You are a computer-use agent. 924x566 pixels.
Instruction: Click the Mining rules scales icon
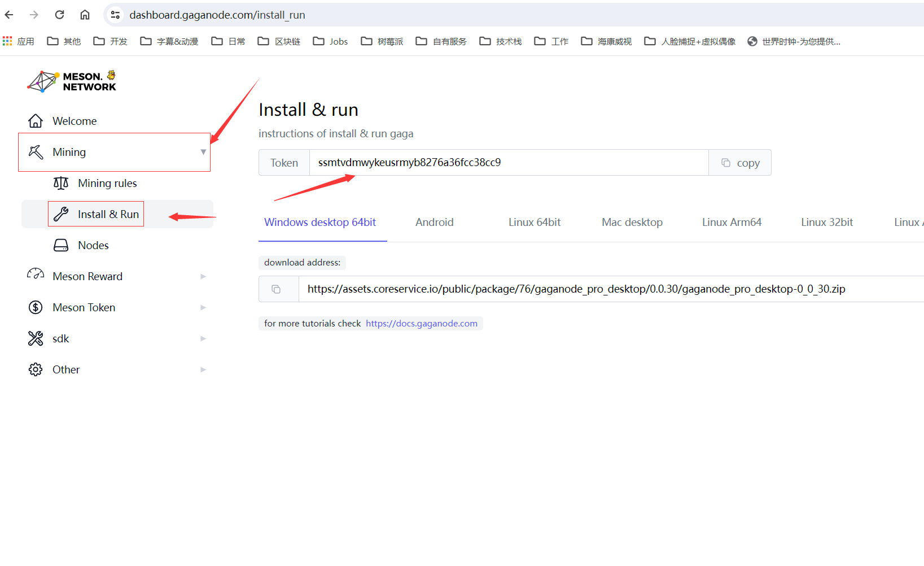click(x=61, y=183)
